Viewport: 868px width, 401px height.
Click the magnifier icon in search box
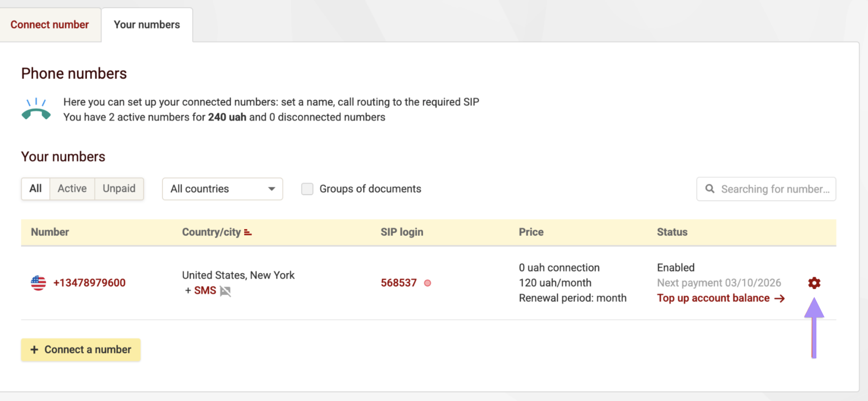709,189
